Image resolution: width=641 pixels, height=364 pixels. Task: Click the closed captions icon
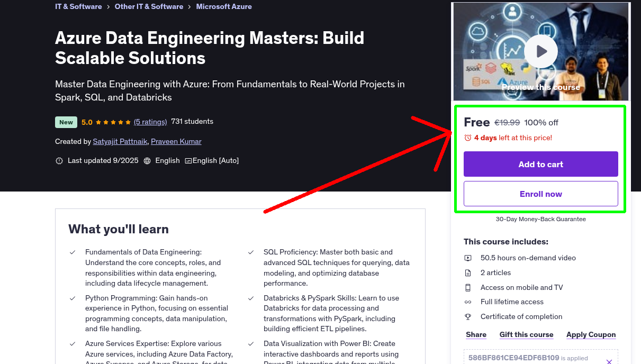[x=188, y=161]
